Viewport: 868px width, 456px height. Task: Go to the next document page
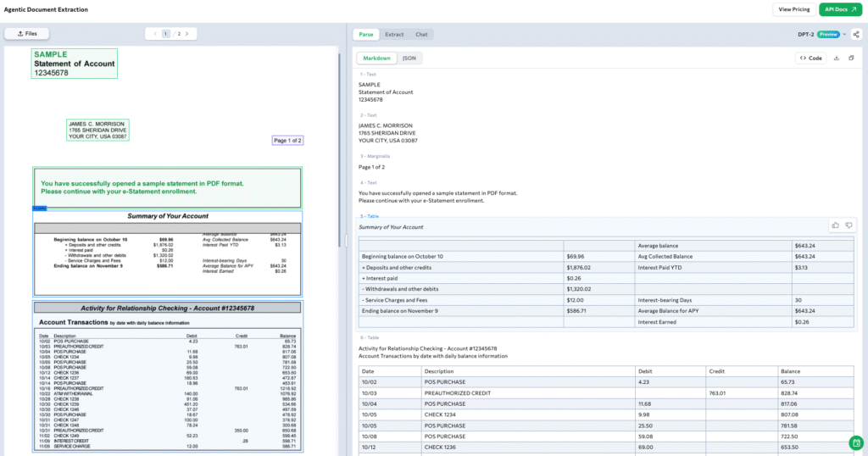[187, 34]
